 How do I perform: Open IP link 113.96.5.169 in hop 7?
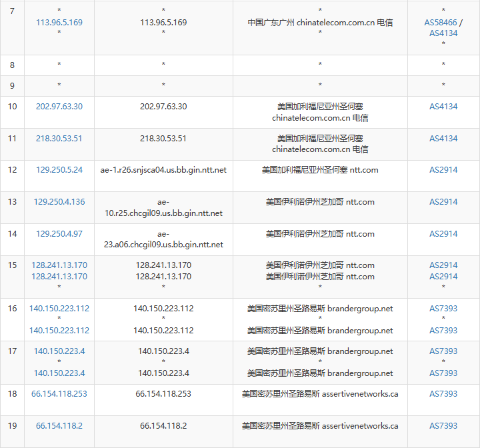59,23
